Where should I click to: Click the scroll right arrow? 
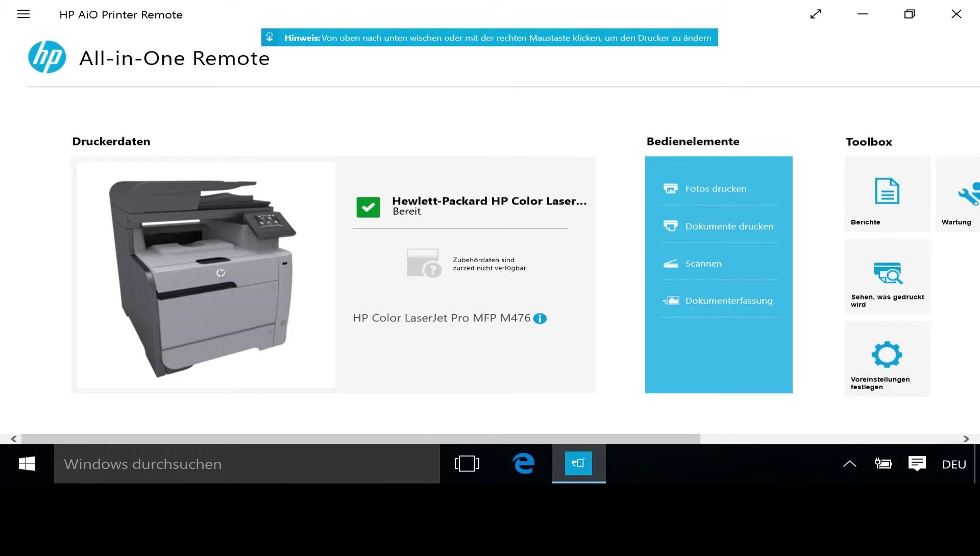click(x=966, y=439)
